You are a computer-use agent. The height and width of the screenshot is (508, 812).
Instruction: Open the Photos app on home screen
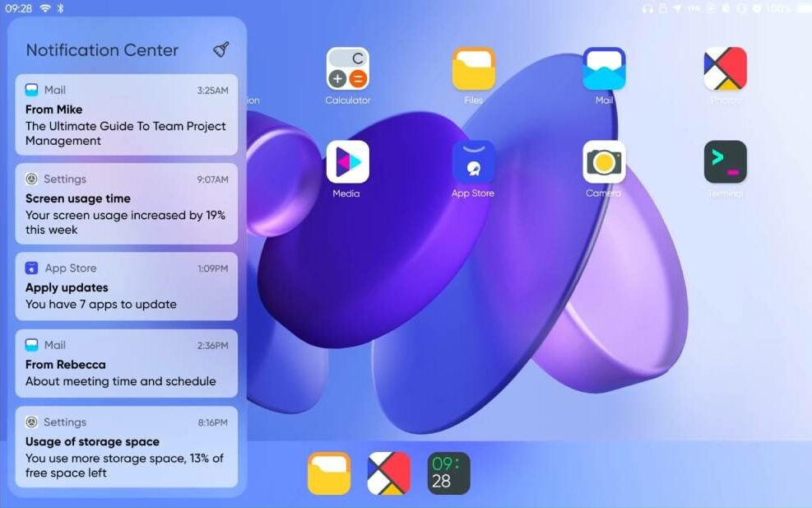pyautogui.click(x=725, y=69)
